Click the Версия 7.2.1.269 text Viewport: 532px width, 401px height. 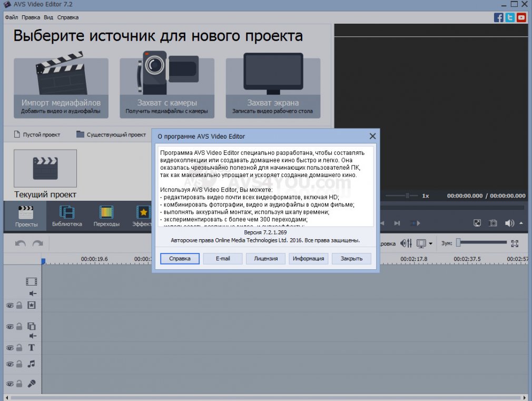pos(265,232)
